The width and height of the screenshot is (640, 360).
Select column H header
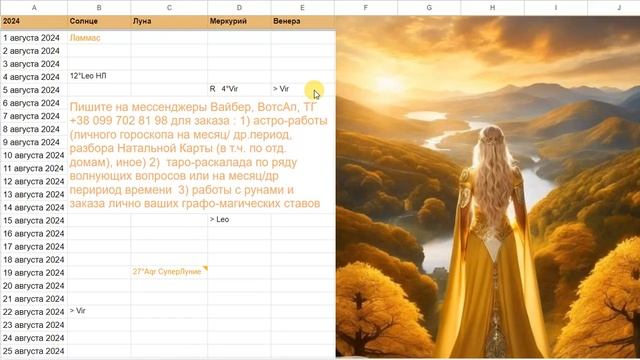pos(492,7)
